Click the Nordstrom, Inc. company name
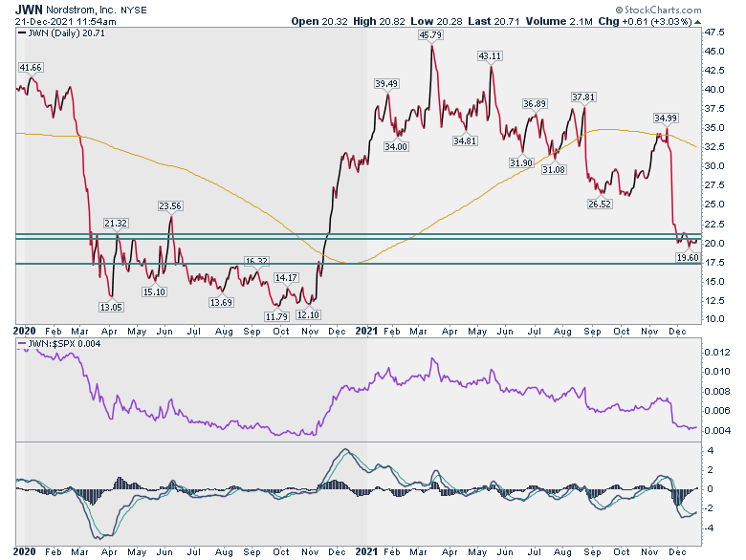 (x=79, y=10)
